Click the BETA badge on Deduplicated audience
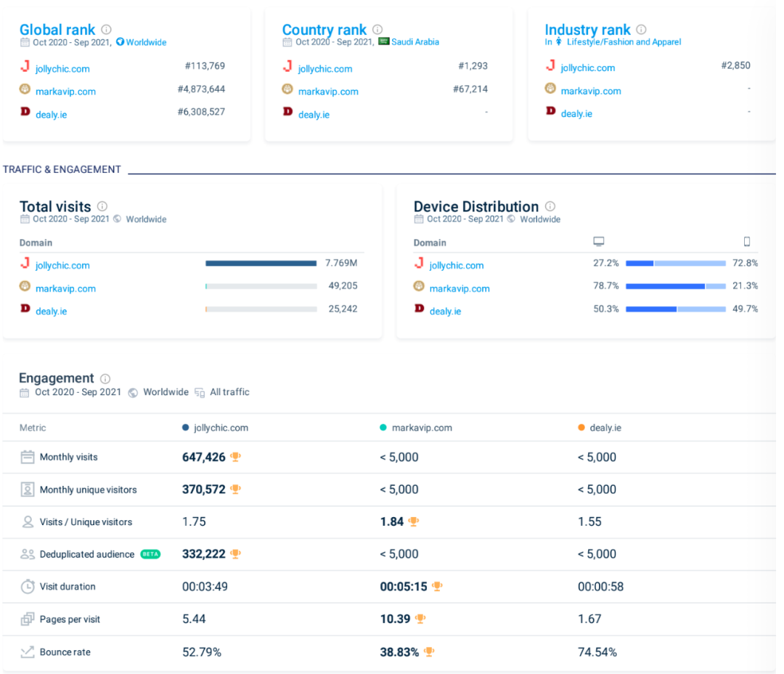Viewport: 784px width, 674px height. (150, 554)
